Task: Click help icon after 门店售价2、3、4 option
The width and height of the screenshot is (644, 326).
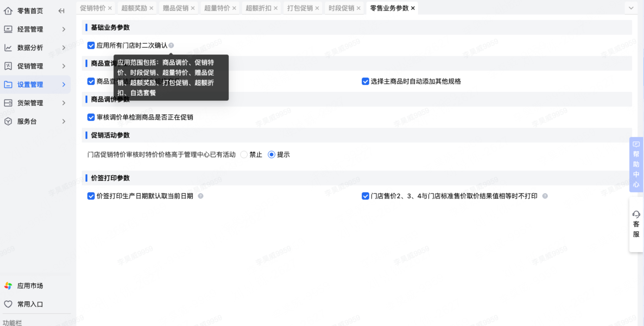Action: pyautogui.click(x=545, y=196)
